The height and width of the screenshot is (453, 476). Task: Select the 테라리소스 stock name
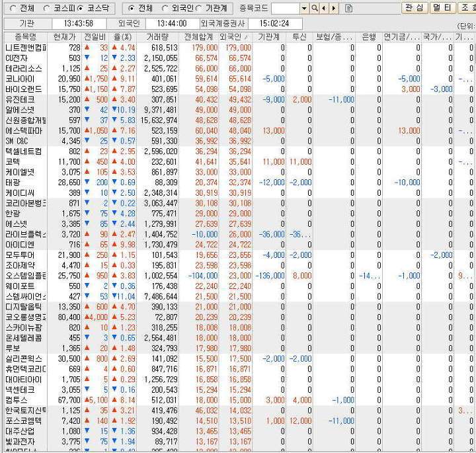click(23, 68)
